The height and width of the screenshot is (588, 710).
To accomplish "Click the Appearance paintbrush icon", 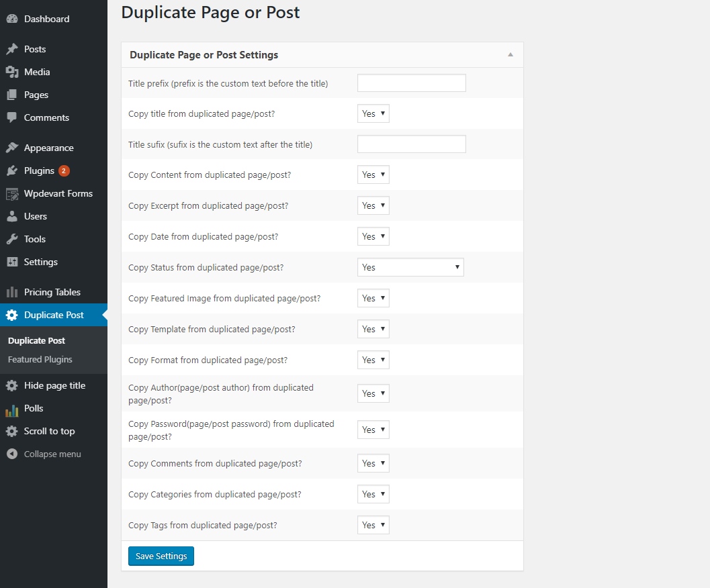I will [11, 148].
